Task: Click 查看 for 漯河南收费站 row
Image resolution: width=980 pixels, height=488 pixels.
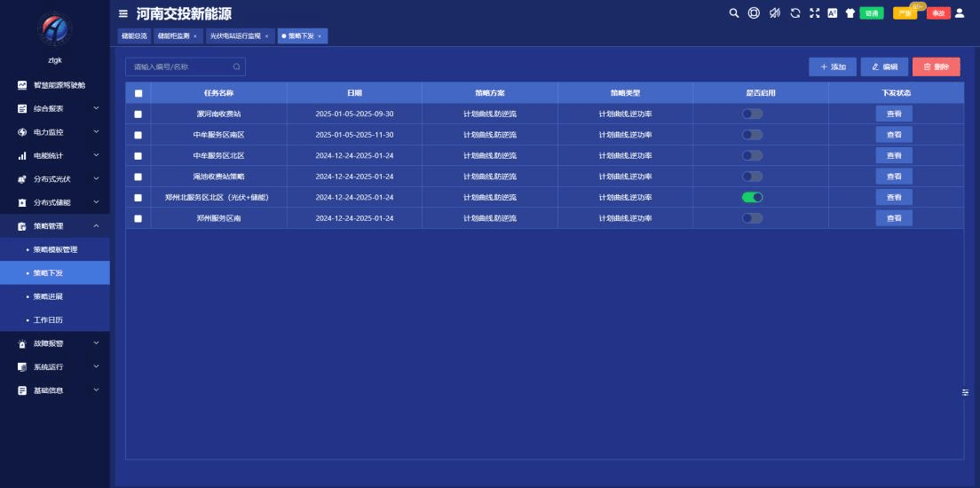Action: 894,114
